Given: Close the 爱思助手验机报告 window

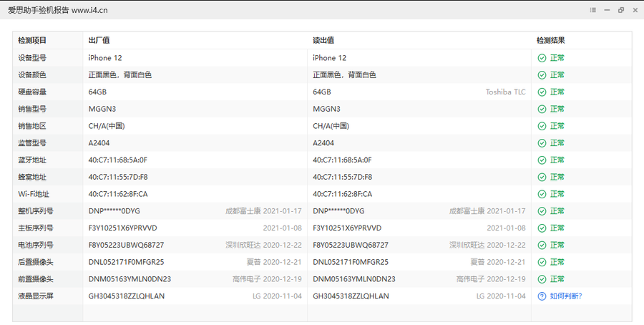Looking at the screenshot, I should [x=635, y=10].
